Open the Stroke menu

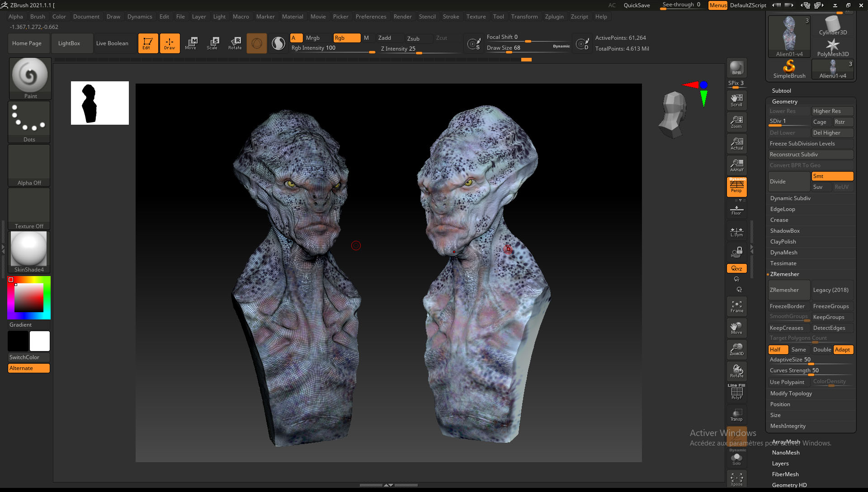451,17
